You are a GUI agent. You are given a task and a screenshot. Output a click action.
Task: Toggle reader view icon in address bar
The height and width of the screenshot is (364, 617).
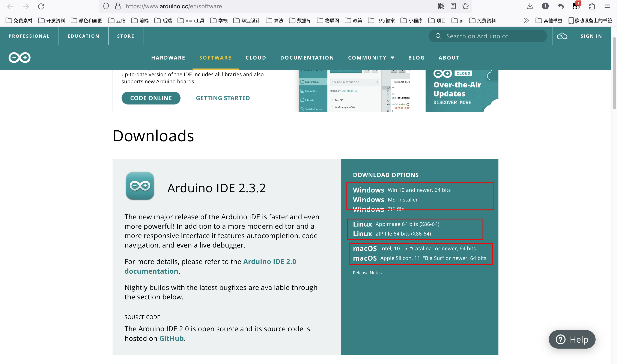453,6
